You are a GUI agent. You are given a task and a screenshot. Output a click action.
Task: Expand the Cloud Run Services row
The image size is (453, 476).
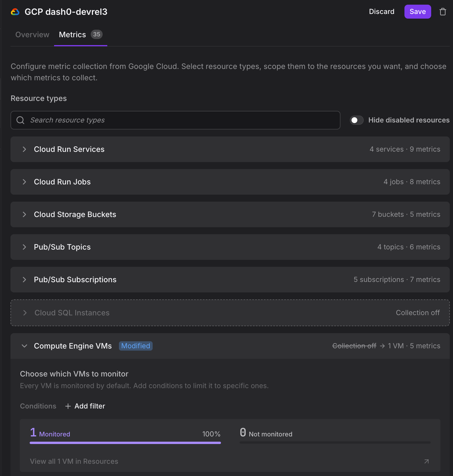230,149
